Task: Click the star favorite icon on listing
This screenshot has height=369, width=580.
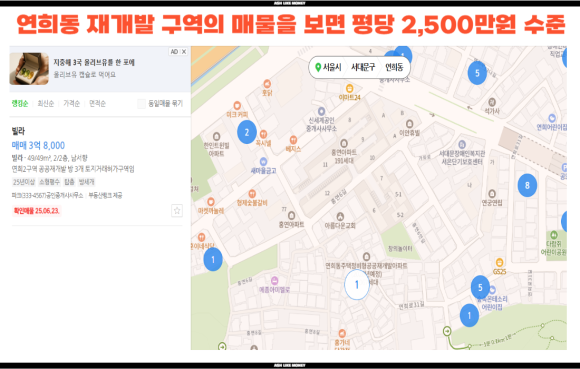Action: click(x=177, y=211)
